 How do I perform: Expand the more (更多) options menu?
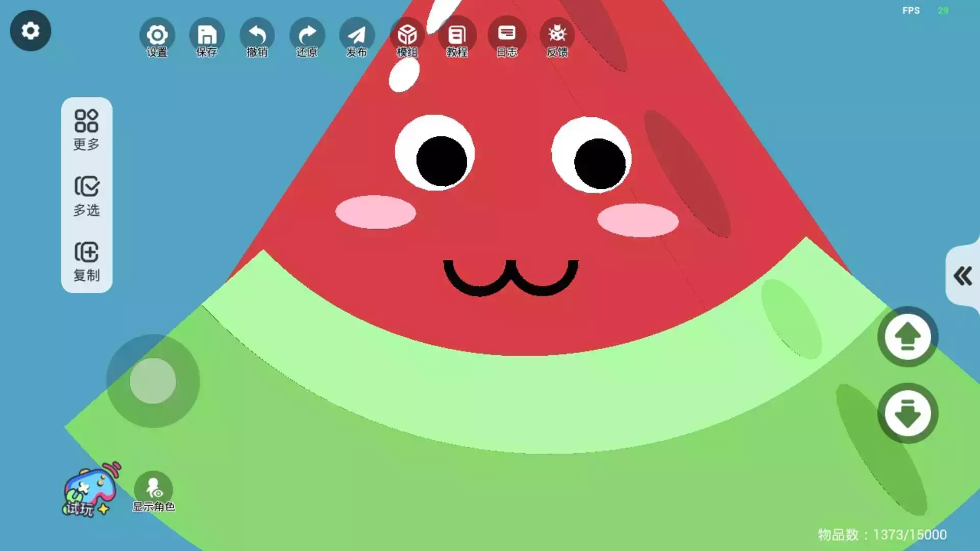[x=86, y=130]
